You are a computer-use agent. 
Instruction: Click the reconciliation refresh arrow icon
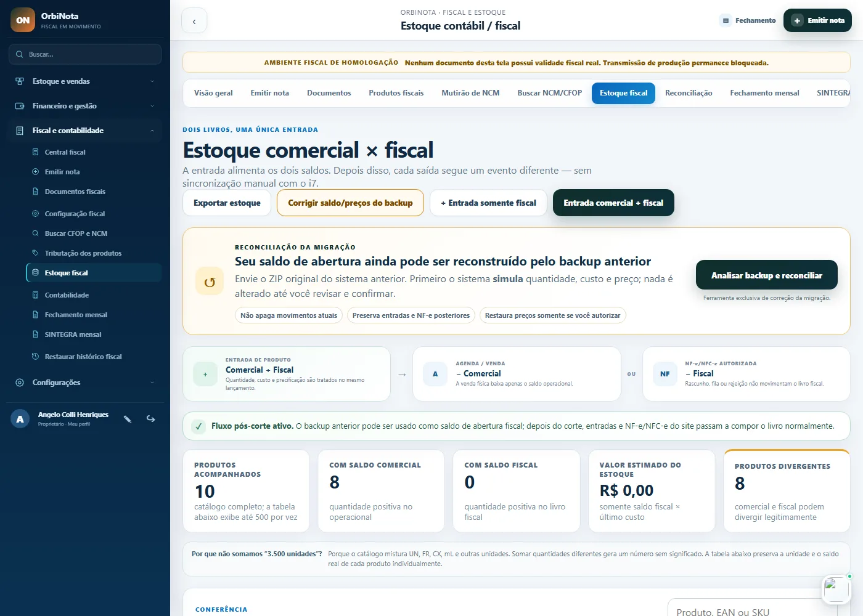(210, 282)
